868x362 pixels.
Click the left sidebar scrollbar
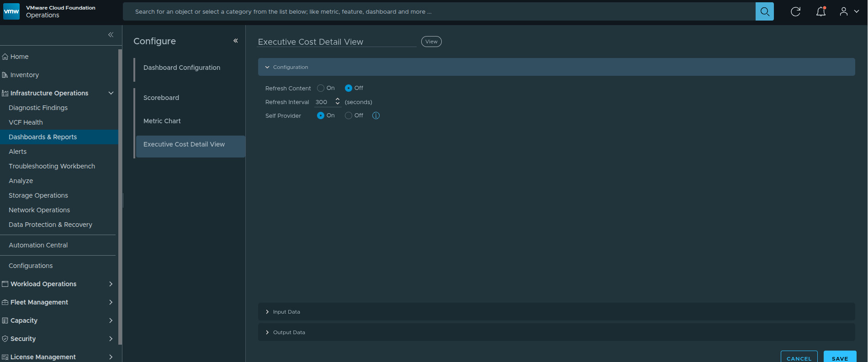120,196
